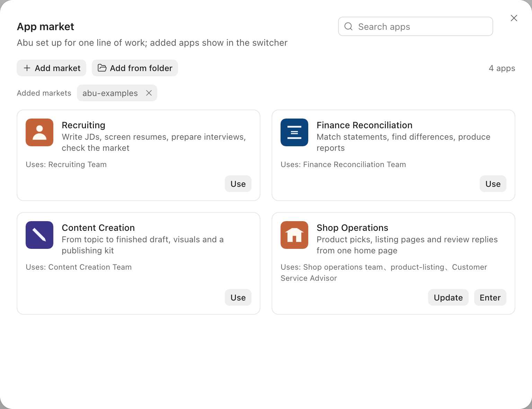The height and width of the screenshot is (409, 532).
Task: Update the Shop Operations app
Action: pyautogui.click(x=448, y=297)
